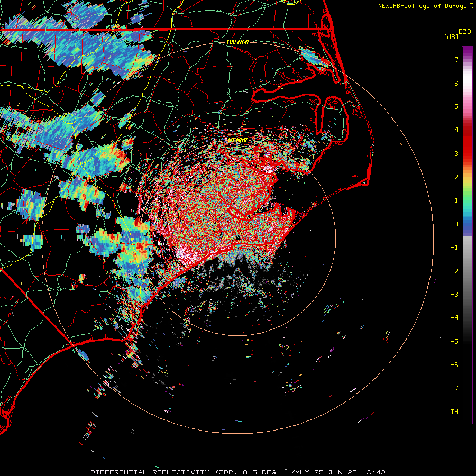Viewport: 476px width, 476px height.
Task: Click the -6 value on the color scale
Action: click(x=454, y=365)
